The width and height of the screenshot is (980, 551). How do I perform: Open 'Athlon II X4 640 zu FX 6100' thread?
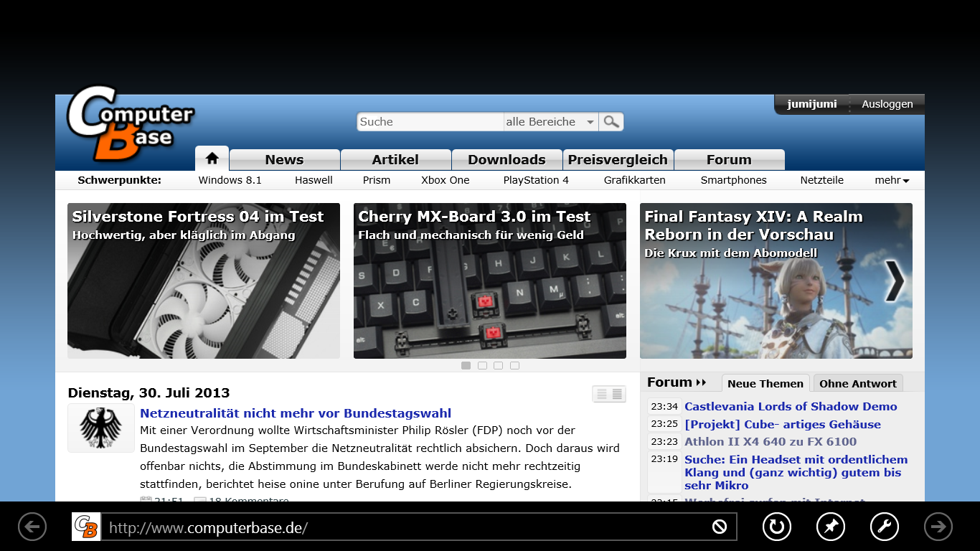click(771, 441)
